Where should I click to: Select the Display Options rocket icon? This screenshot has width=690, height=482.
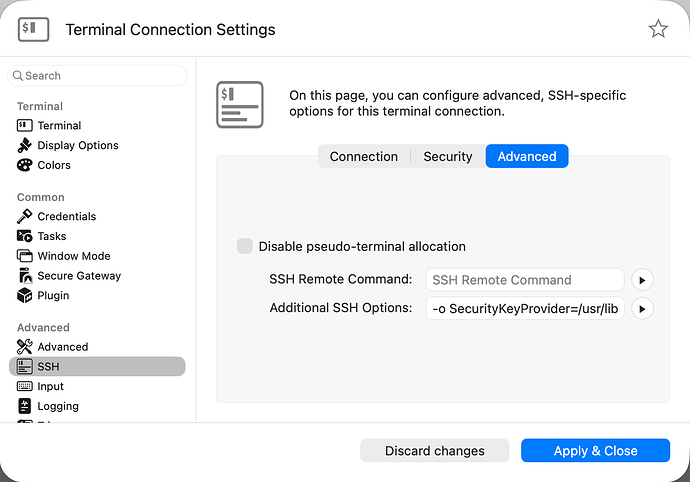click(25, 145)
